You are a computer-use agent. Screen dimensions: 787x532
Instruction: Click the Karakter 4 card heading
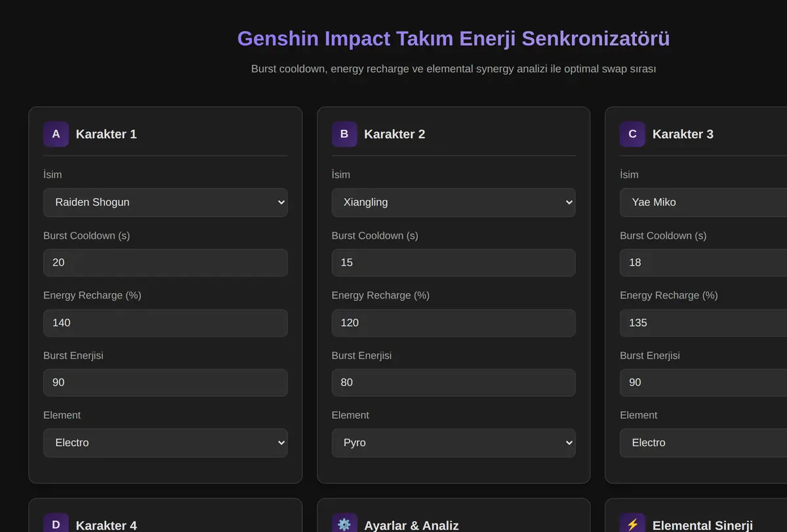pyautogui.click(x=106, y=525)
